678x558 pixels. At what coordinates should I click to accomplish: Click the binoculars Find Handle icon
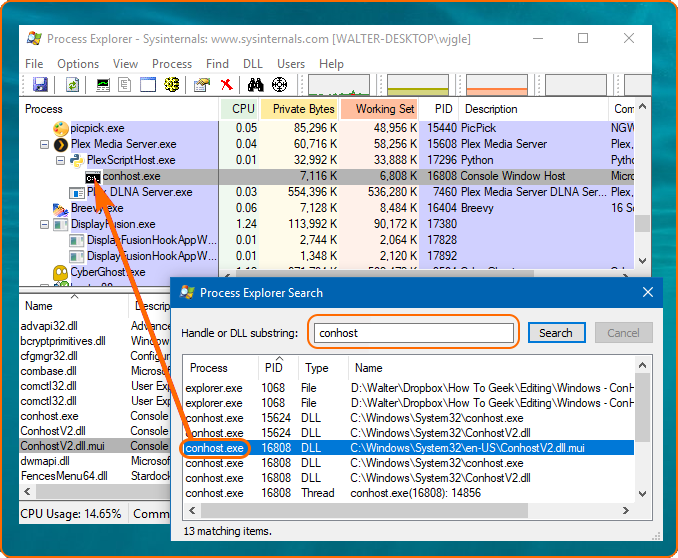(256, 84)
